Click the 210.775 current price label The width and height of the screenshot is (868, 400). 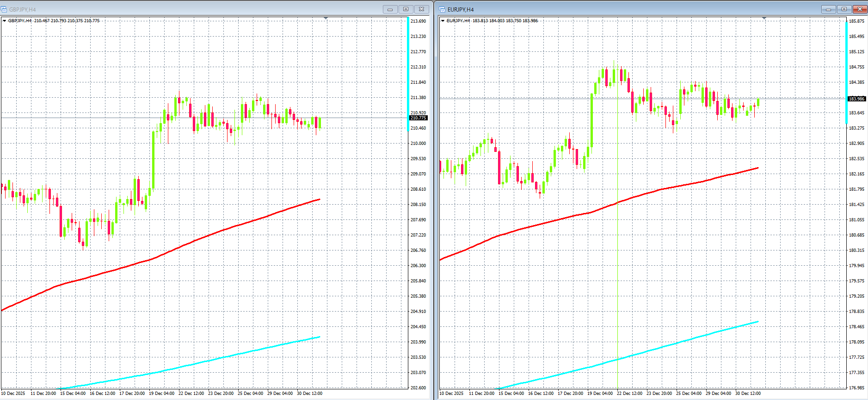pos(418,118)
